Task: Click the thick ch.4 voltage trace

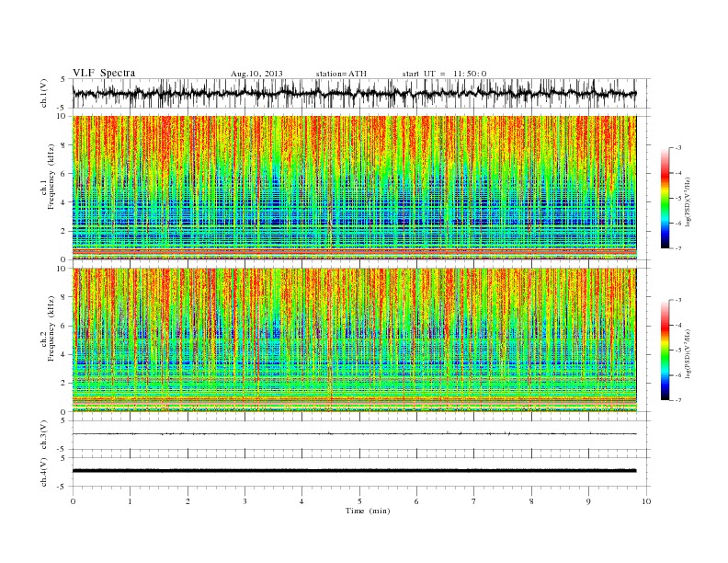Action: tap(355, 471)
